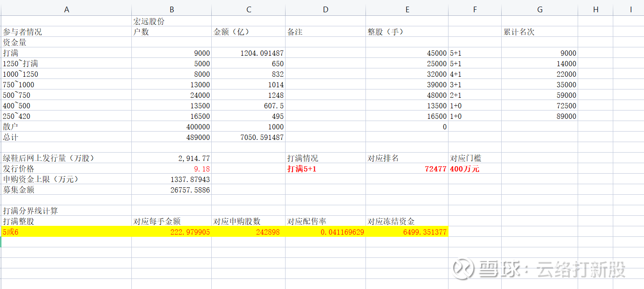Click the 户数 header cell
The width and height of the screenshot is (644, 289).
[171, 32]
